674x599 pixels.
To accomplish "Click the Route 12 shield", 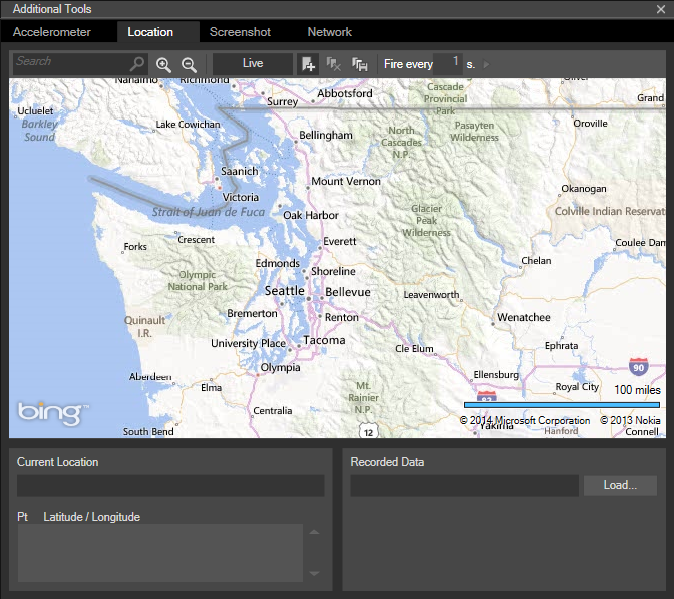I will tap(368, 431).
